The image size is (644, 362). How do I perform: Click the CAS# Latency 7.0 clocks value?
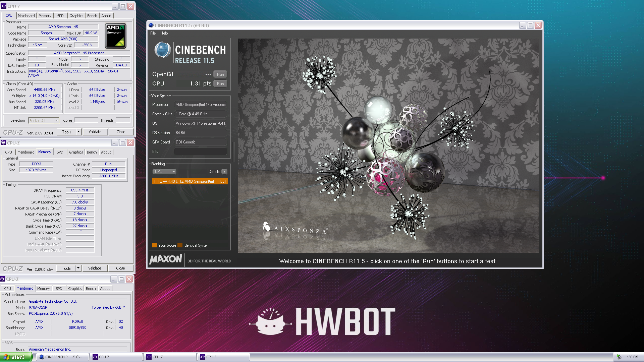[x=80, y=202]
